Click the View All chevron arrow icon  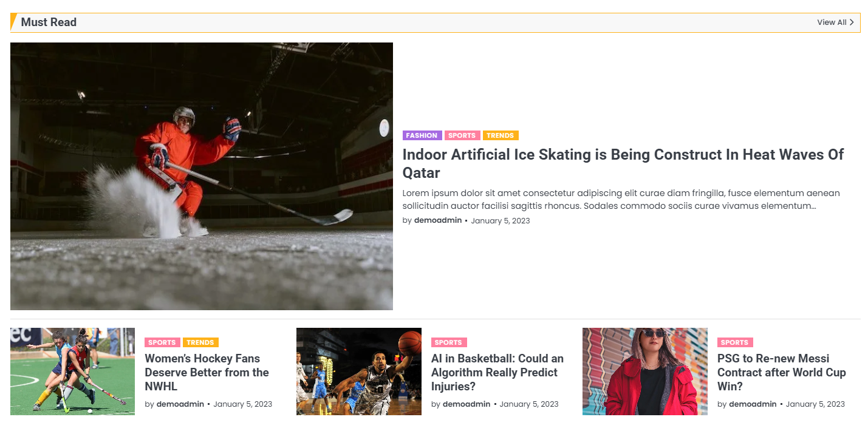point(852,22)
